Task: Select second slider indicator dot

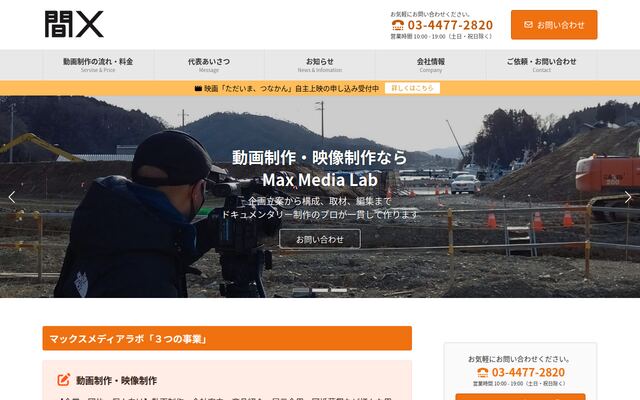Action: (320, 290)
